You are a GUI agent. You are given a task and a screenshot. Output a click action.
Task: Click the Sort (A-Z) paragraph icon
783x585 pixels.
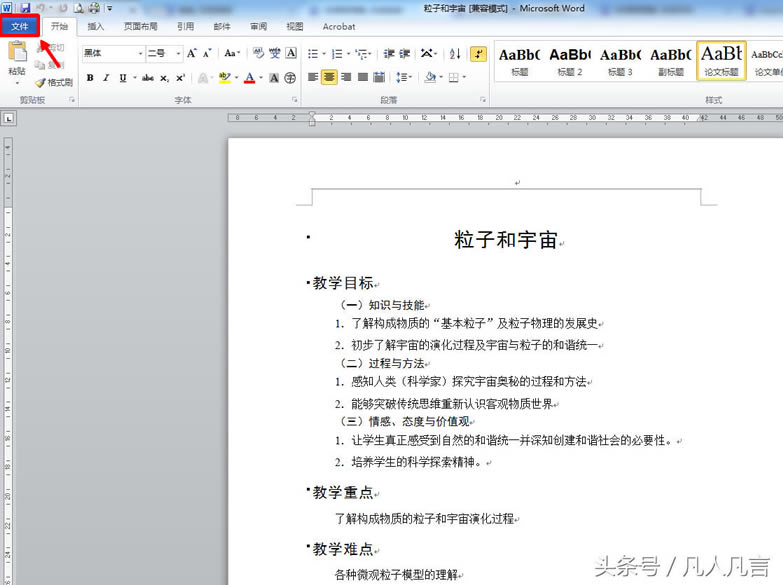click(455, 54)
